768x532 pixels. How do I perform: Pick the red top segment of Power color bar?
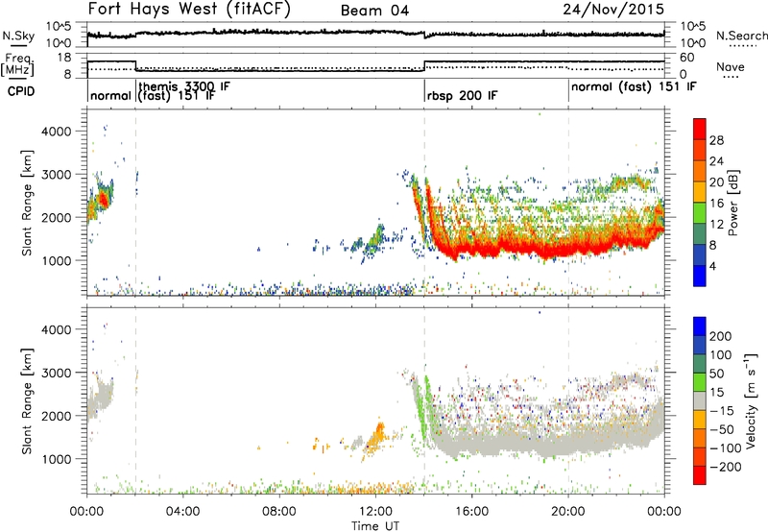click(700, 129)
